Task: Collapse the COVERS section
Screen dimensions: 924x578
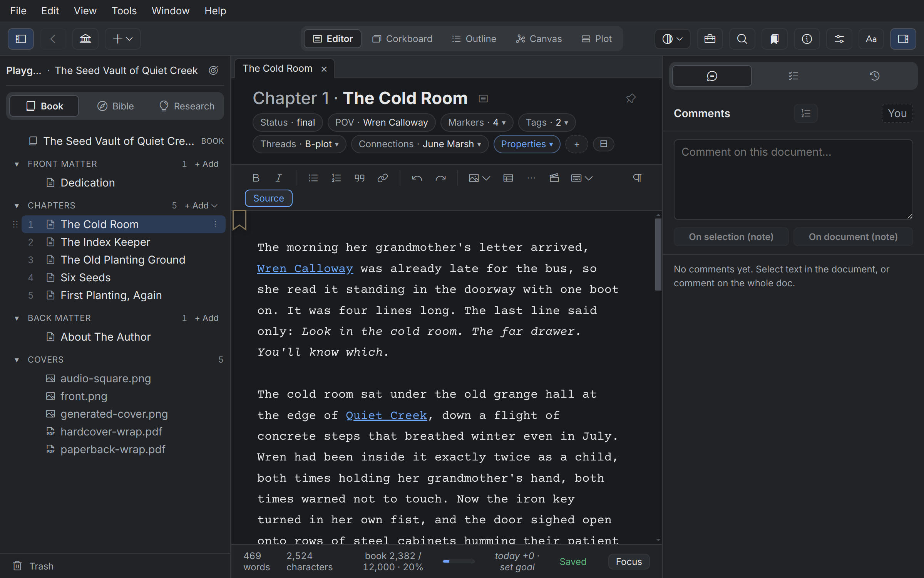Action: [x=17, y=360]
